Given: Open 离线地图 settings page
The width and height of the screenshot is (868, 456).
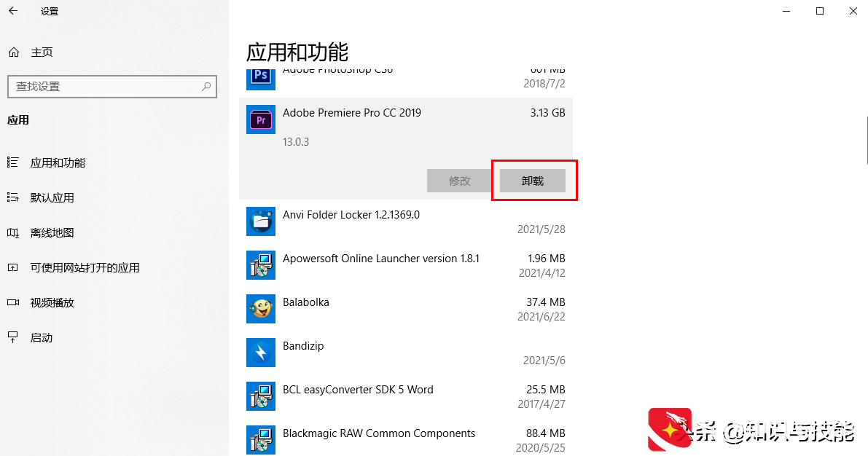Looking at the screenshot, I should pos(52,233).
